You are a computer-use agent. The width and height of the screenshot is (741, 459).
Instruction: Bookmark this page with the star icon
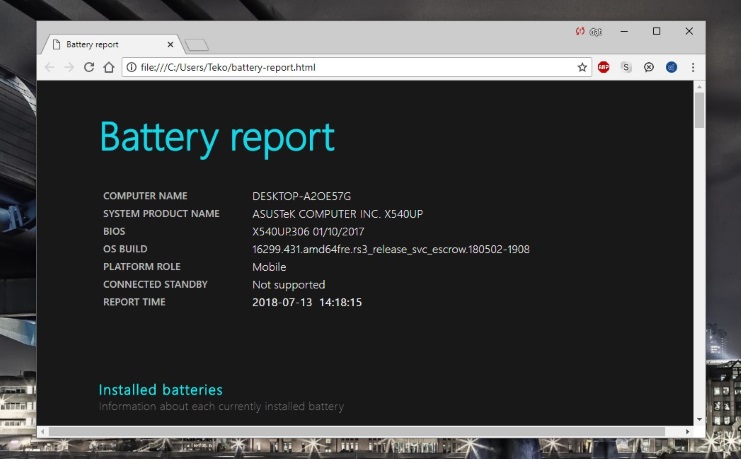click(x=582, y=67)
